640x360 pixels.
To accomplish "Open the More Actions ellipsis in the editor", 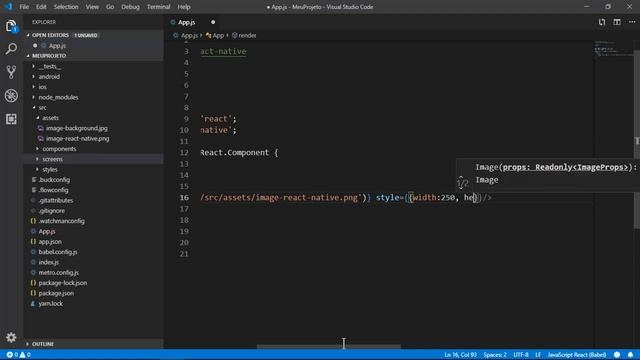I will [632, 22].
